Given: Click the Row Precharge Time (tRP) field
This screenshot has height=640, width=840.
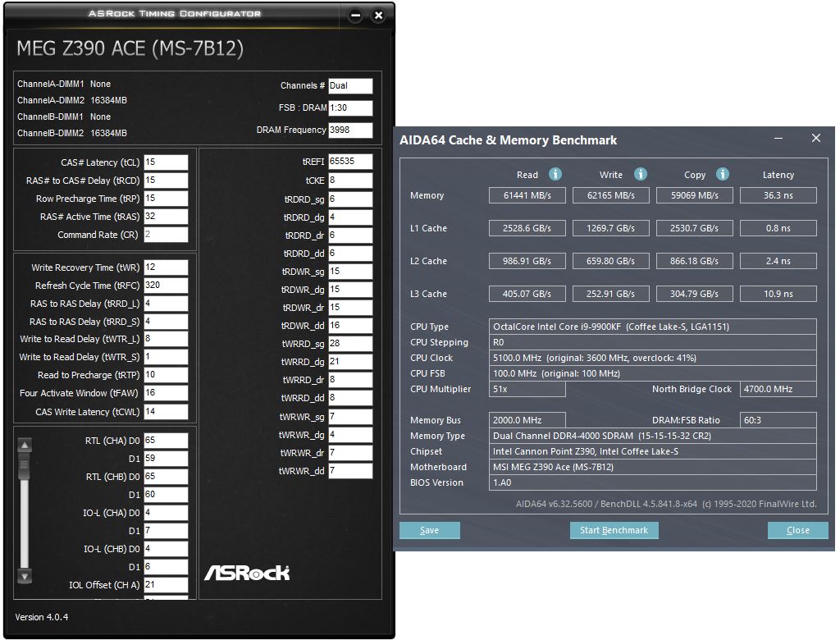Looking at the screenshot, I should (166, 199).
